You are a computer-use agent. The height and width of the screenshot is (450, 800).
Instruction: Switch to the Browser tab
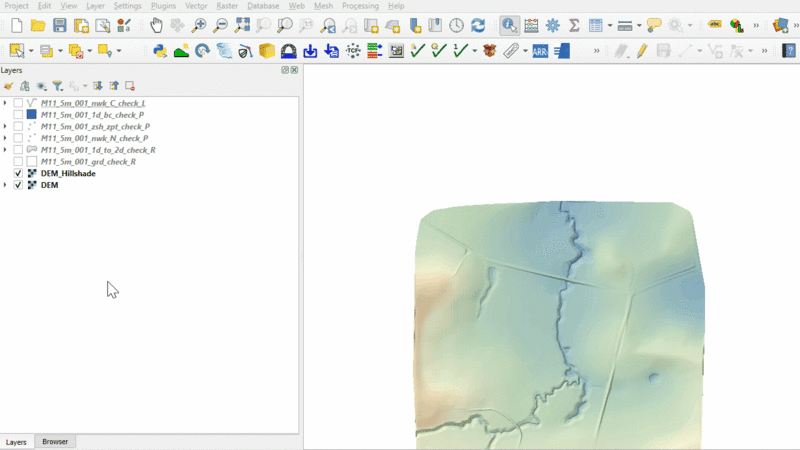[55, 441]
